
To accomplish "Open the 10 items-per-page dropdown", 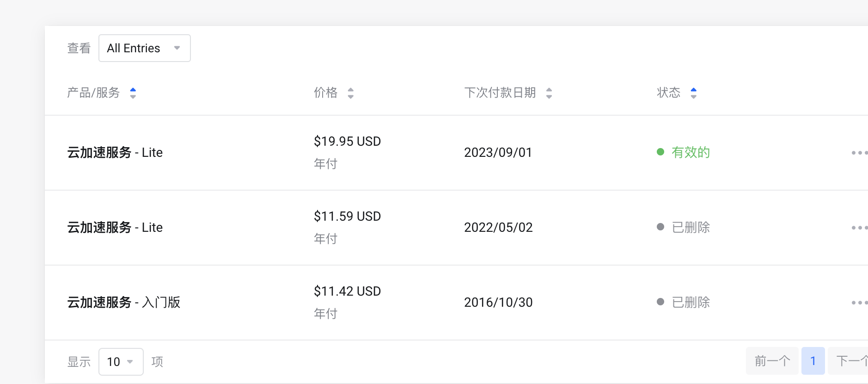I will tap(121, 362).
